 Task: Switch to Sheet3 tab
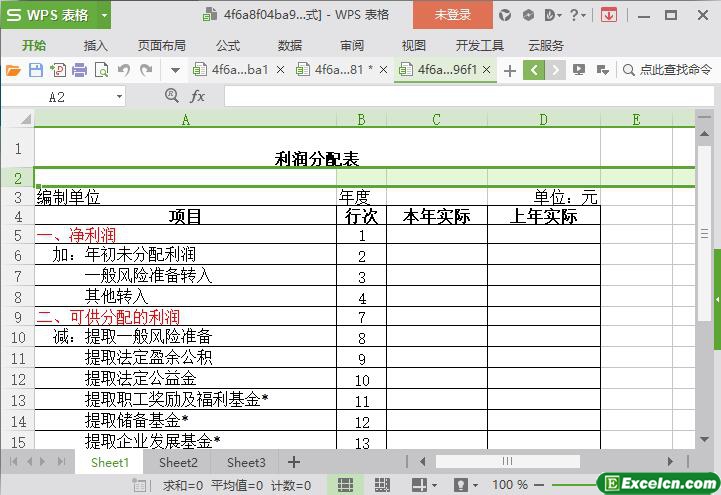point(246,462)
